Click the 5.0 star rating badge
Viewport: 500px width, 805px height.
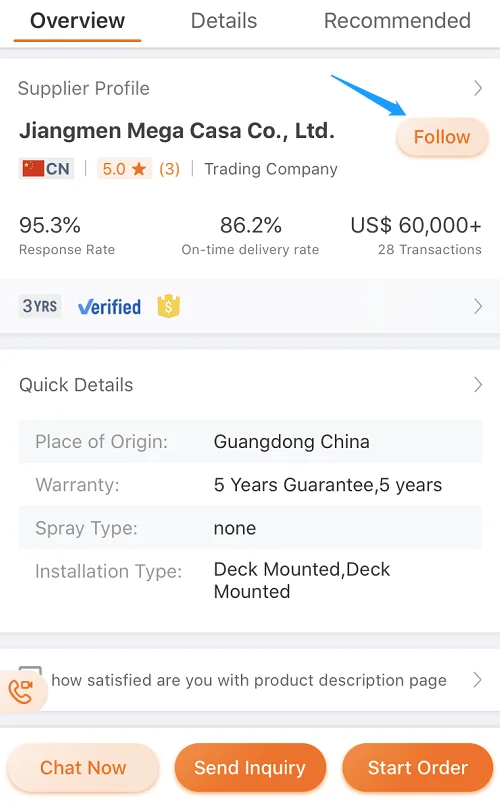pyautogui.click(x=125, y=168)
